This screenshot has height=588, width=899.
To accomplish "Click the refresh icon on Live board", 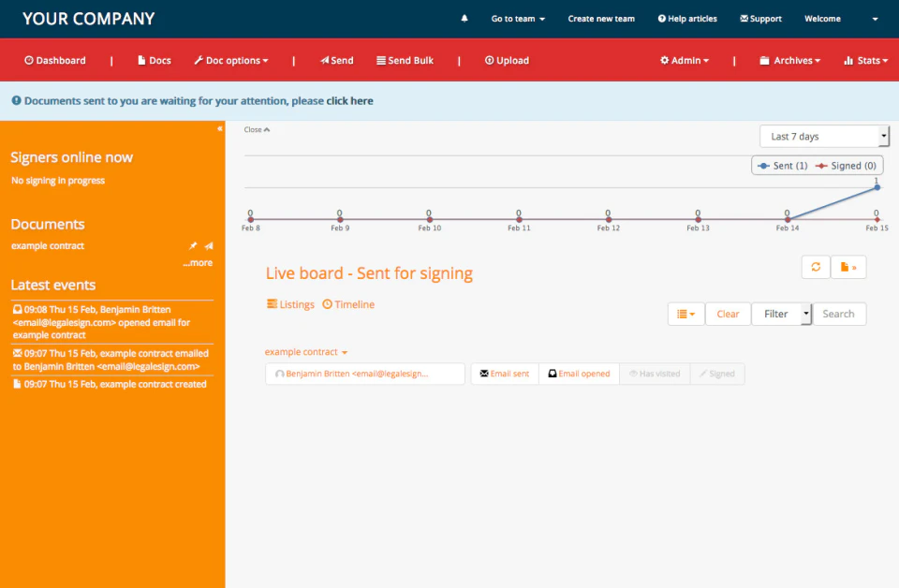I will (816, 267).
